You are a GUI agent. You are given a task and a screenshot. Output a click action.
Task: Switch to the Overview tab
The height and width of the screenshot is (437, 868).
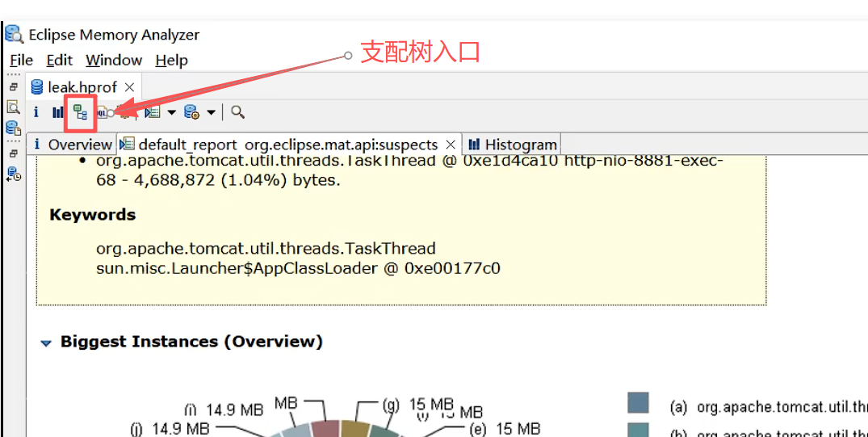point(72,145)
